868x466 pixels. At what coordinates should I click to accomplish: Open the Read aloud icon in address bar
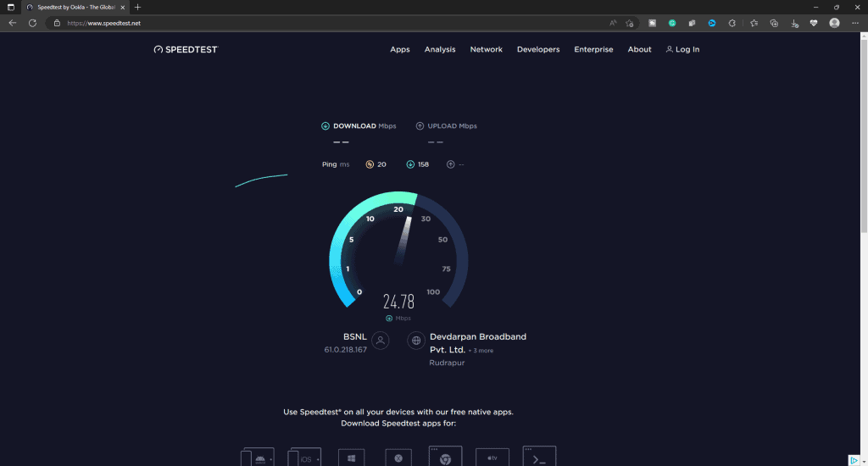[613, 23]
